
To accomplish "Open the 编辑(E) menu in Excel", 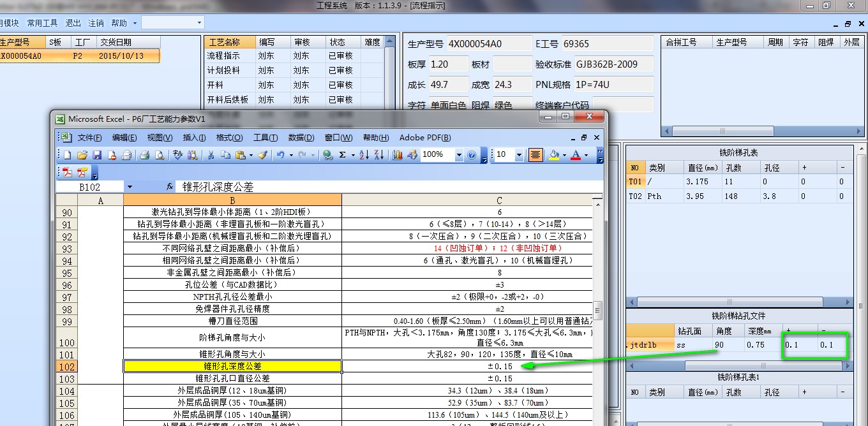I will click(124, 138).
